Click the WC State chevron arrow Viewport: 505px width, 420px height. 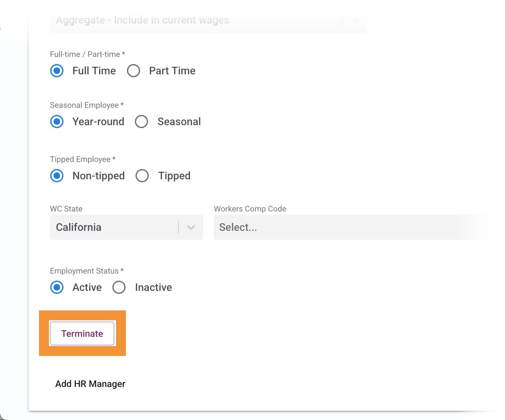pos(191,227)
